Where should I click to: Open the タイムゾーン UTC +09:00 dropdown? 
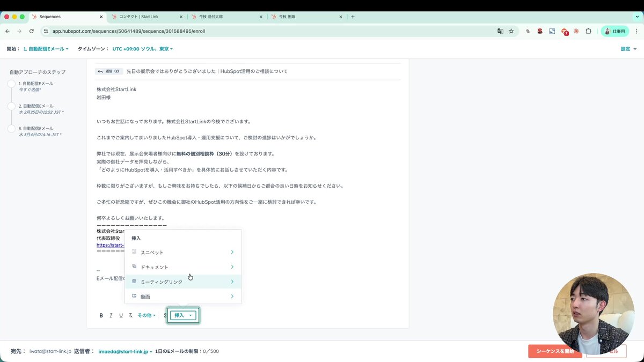(141, 48)
